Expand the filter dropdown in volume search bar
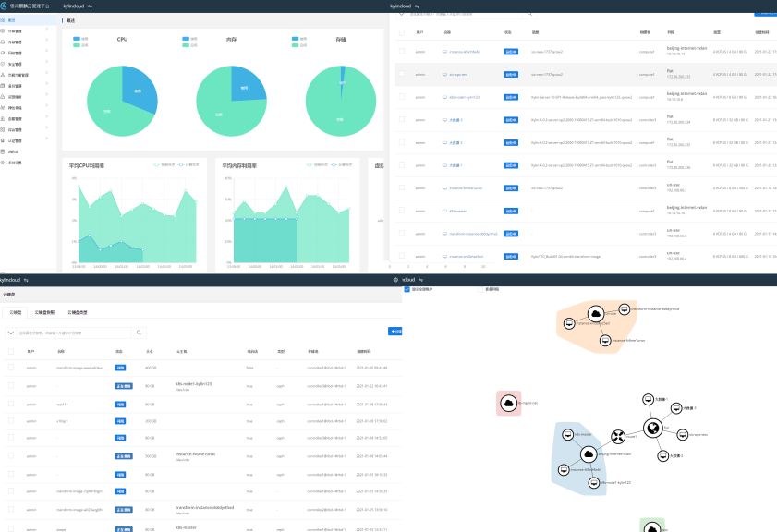 (x=11, y=332)
